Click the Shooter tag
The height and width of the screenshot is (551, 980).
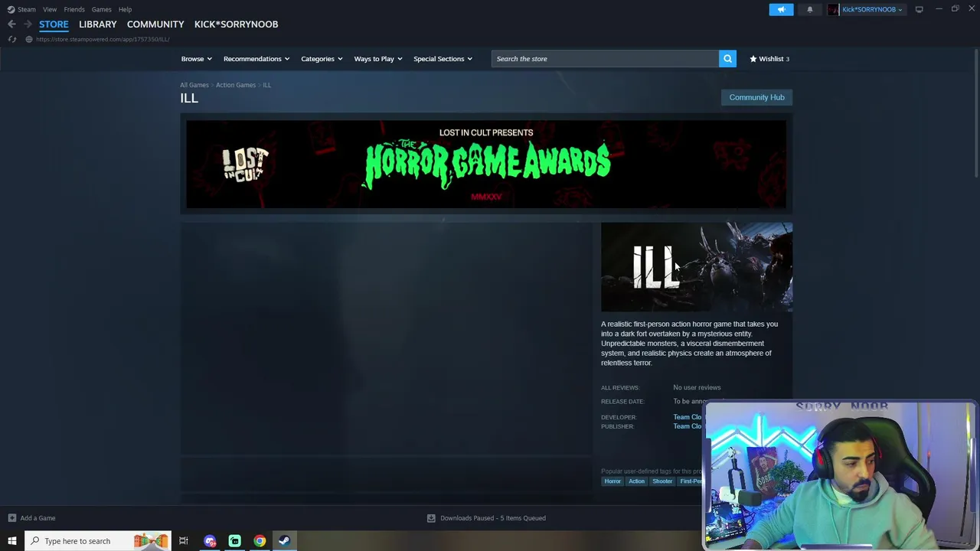pyautogui.click(x=662, y=481)
